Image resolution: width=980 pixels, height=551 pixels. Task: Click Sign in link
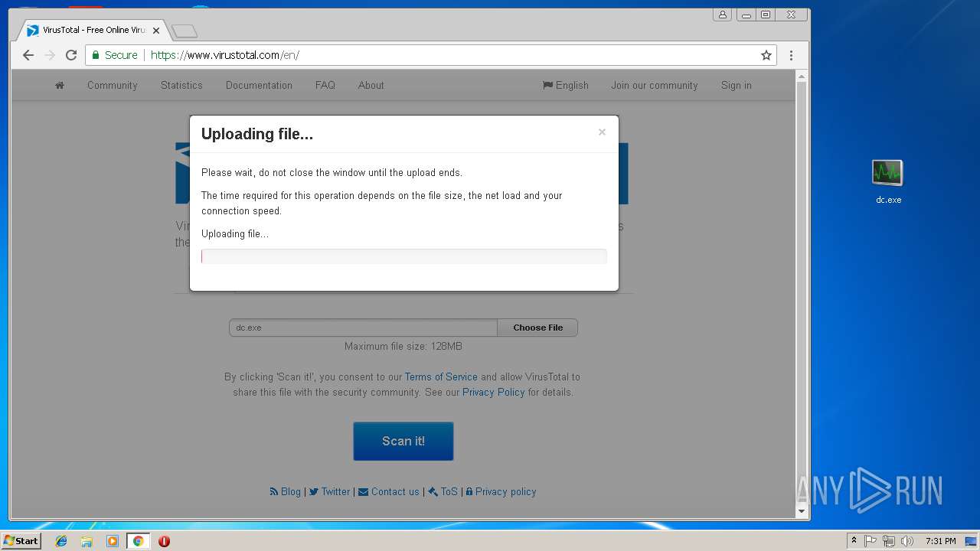tap(737, 85)
